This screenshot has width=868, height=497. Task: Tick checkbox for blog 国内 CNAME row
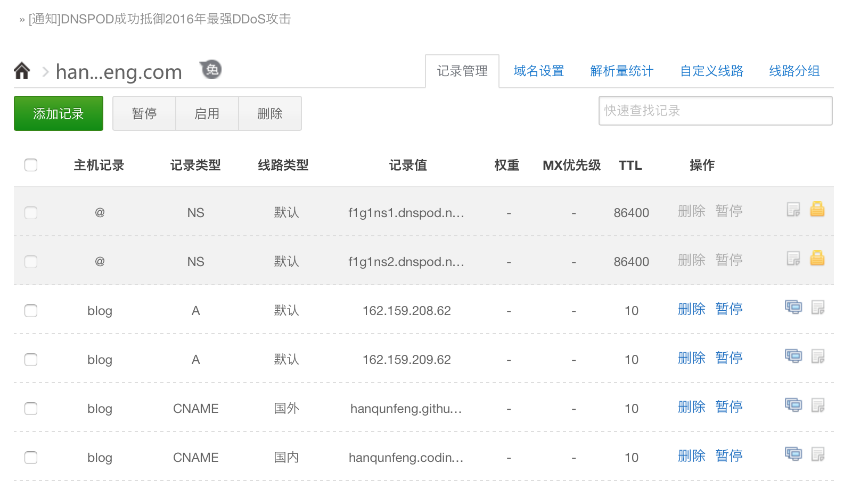tap(31, 458)
